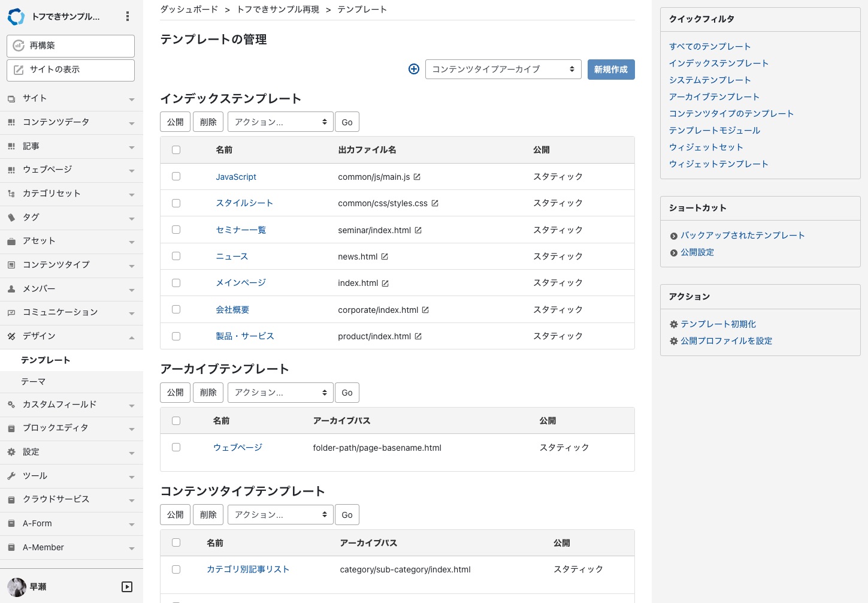Click the 公開設定 shortcut link
868x603 pixels.
(x=697, y=252)
